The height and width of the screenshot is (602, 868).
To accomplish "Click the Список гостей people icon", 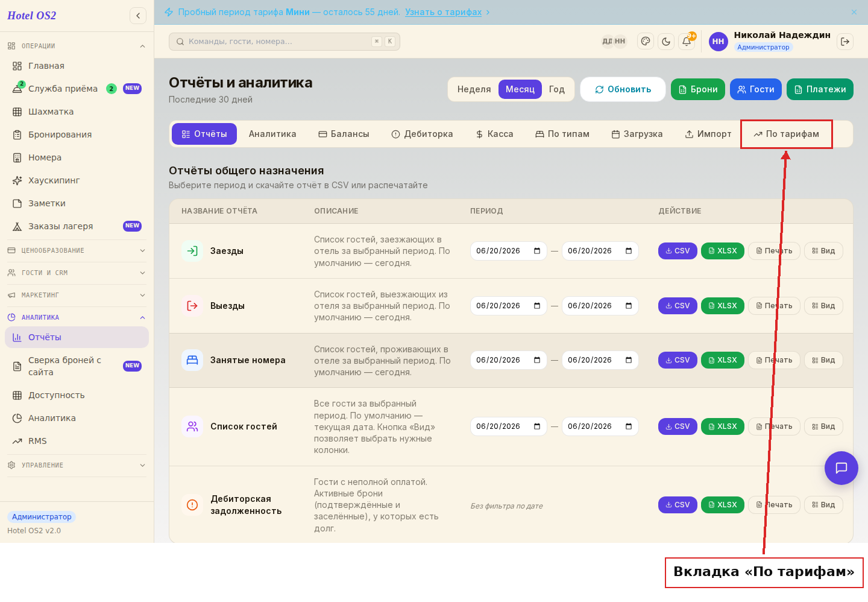I will tap(192, 426).
